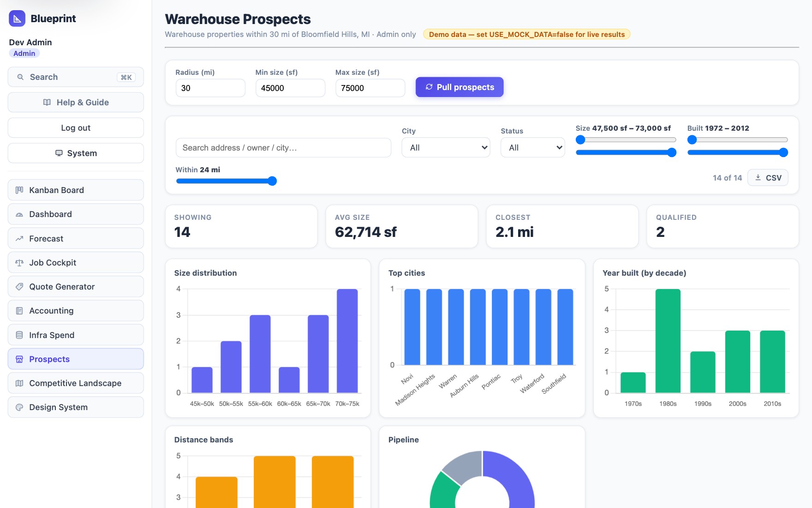Focus the Min size (sf) field
The height and width of the screenshot is (508, 812).
coord(290,88)
